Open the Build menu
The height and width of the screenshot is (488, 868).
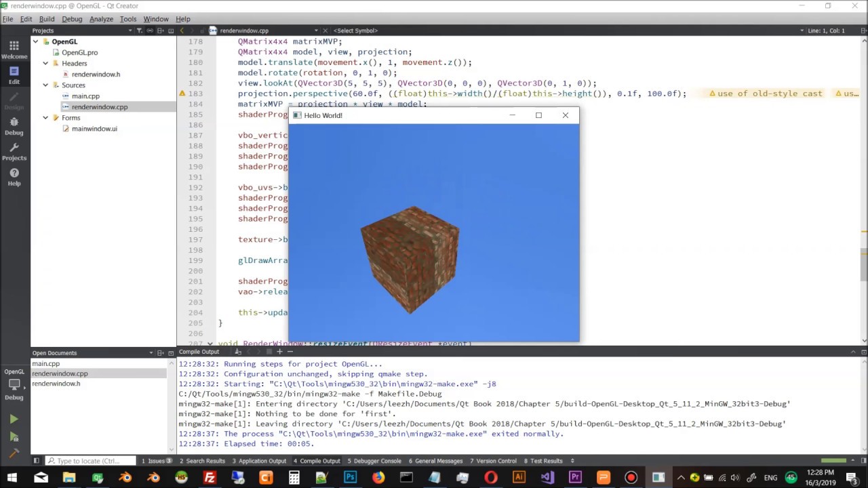(x=47, y=19)
